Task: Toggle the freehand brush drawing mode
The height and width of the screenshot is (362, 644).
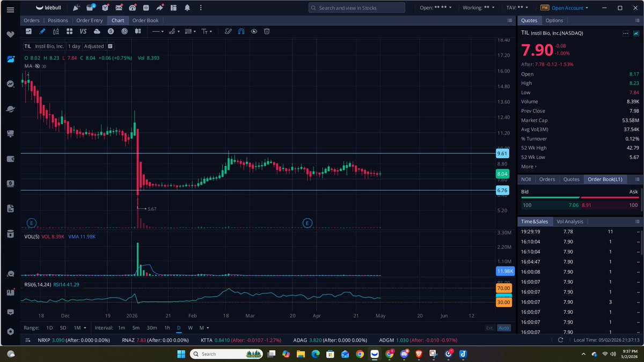Action: pyautogui.click(x=228, y=32)
